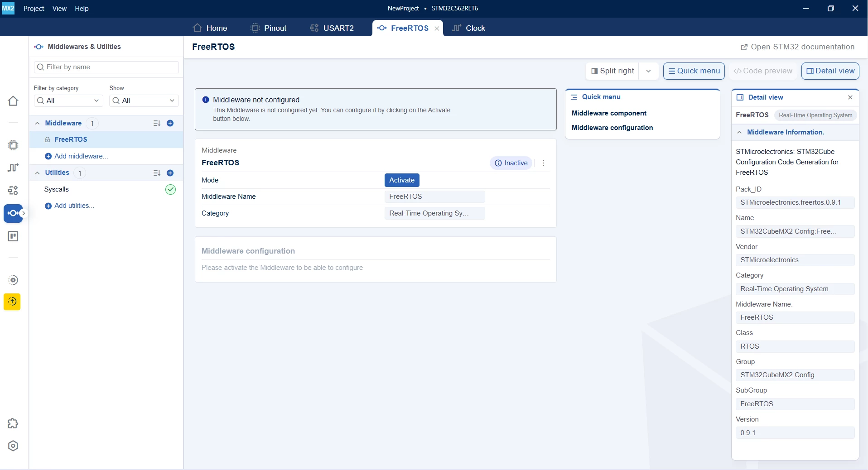Open the View menu
This screenshot has width=868, height=470.
point(59,8)
